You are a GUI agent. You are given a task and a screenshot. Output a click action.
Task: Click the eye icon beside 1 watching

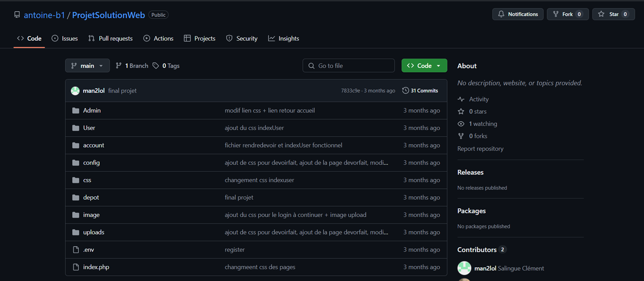pyautogui.click(x=461, y=124)
